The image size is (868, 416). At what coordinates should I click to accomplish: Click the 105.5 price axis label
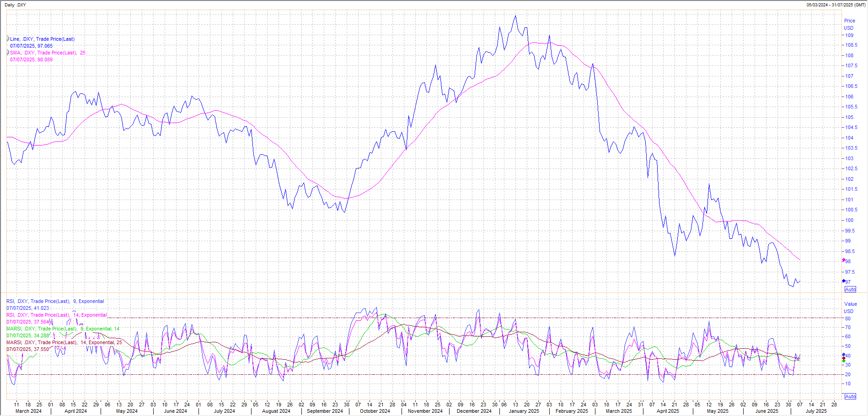click(x=851, y=107)
